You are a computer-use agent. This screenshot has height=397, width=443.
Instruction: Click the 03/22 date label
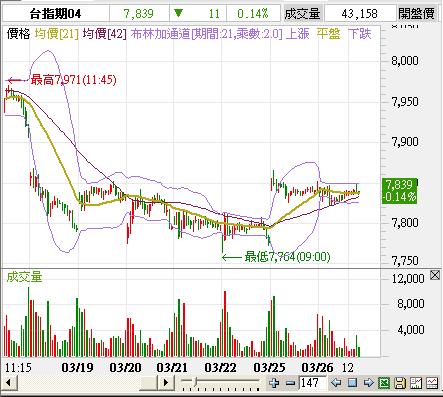(x=220, y=368)
